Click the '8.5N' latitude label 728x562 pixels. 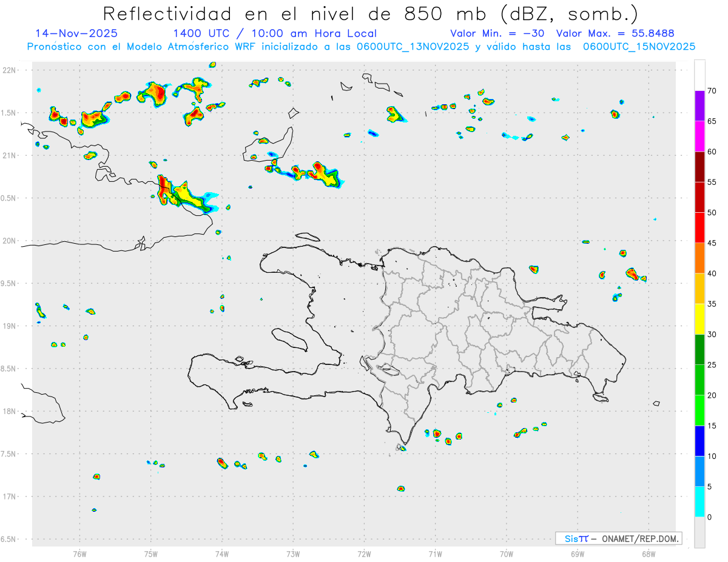pos(9,369)
